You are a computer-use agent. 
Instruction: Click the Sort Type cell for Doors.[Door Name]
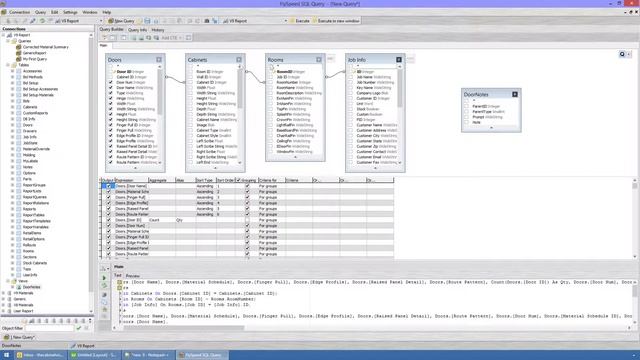(205, 186)
